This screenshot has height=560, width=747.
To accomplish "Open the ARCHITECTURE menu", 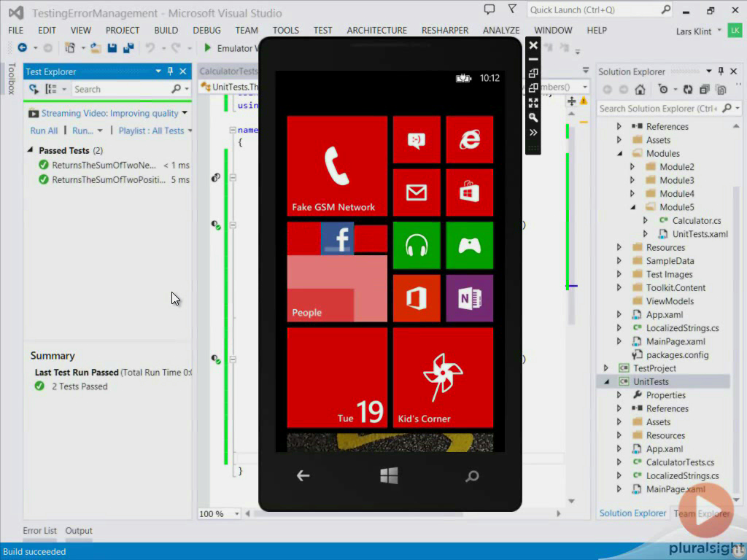I will (377, 30).
